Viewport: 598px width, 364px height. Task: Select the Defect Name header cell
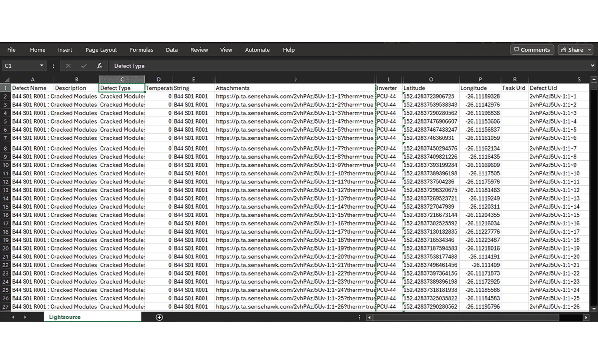(32, 88)
